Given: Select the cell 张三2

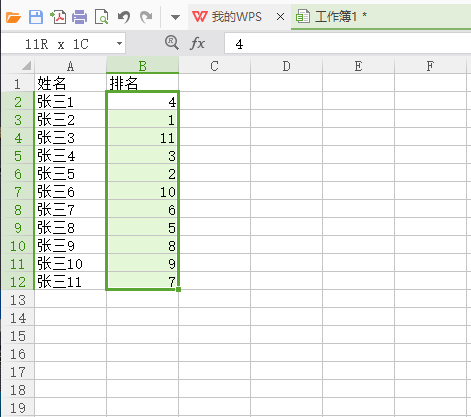Looking at the screenshot, I should pos(70,119).
